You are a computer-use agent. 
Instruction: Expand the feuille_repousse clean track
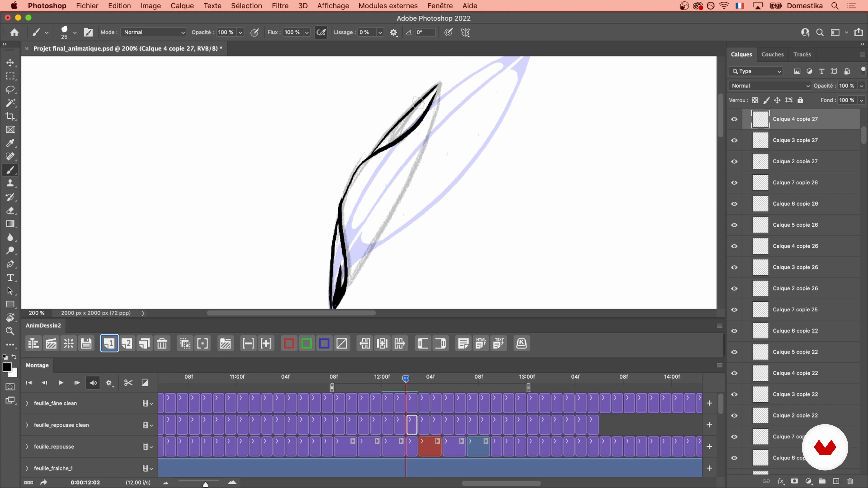coord(27,425)
